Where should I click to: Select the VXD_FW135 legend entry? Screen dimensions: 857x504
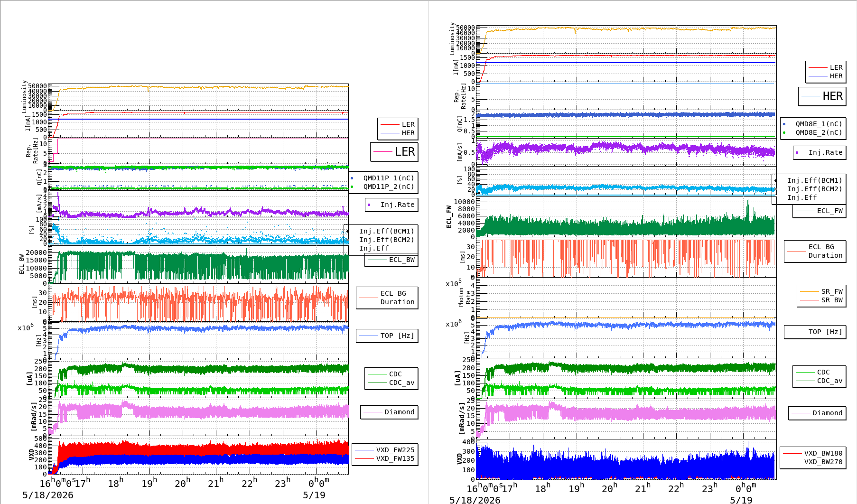tap(395, 458)
